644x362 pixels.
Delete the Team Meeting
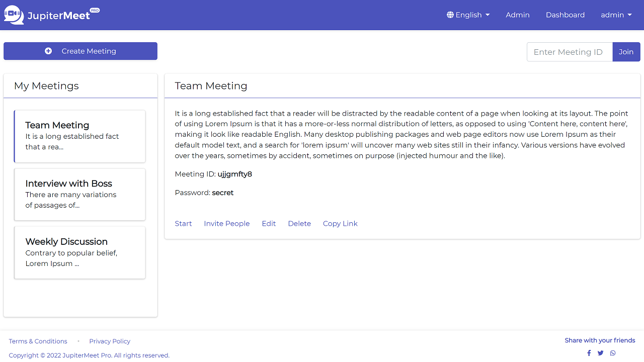pos(299,223)
